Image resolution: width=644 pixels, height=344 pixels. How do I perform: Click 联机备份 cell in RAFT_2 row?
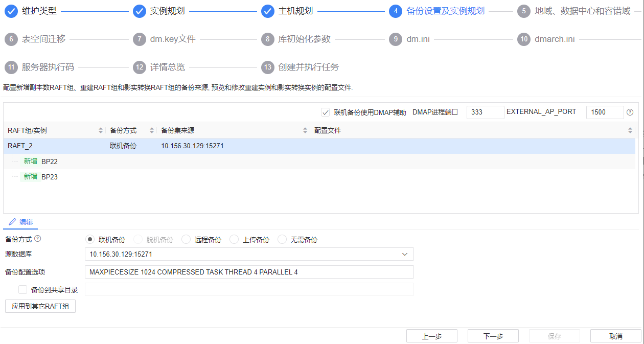coord(123,146)
